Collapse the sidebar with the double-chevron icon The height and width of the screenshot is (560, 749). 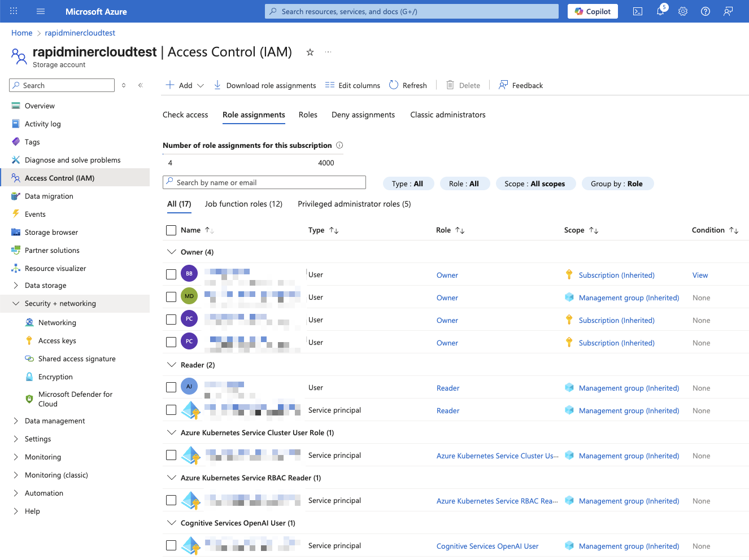[x=141, y=85]
